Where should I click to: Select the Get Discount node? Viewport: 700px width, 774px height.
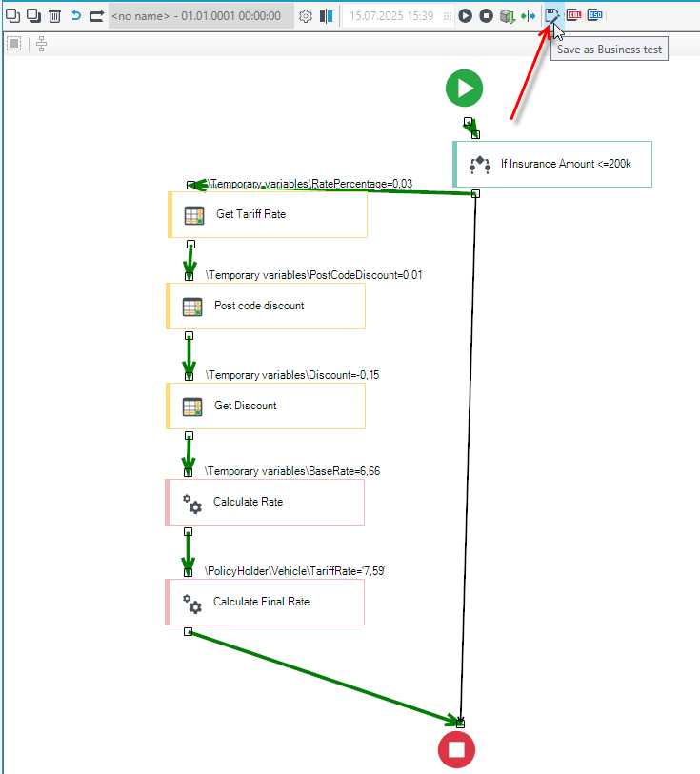click(x=266, y=407)
